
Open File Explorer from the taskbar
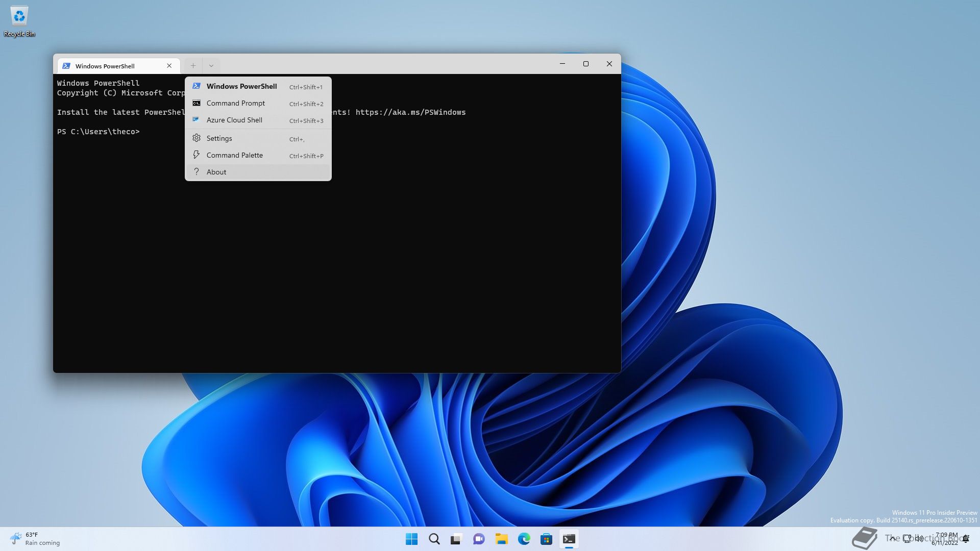tap(501, 539)
